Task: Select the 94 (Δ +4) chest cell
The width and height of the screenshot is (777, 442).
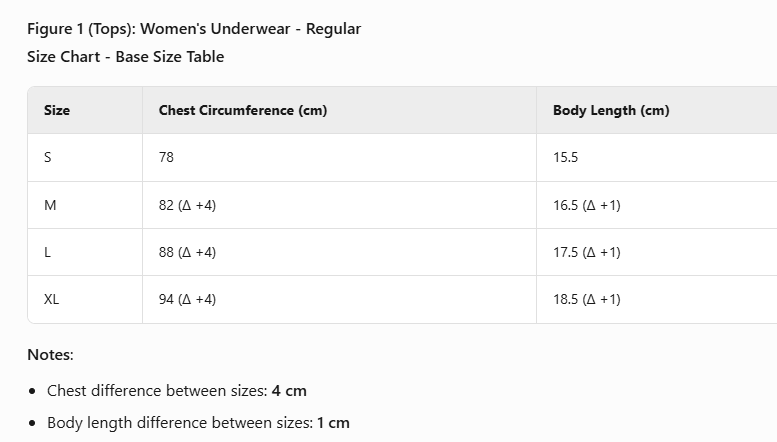Action: click(x=187, y=299)
